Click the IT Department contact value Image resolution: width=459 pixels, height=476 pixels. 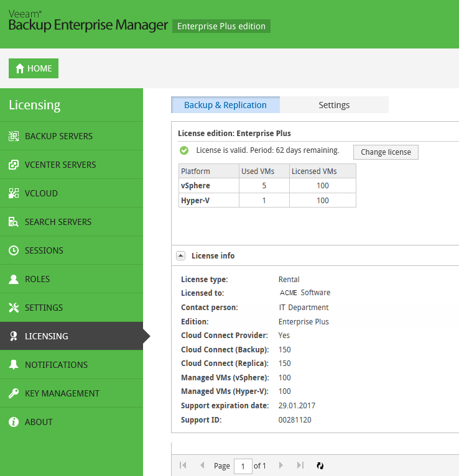tap(304, 308)
